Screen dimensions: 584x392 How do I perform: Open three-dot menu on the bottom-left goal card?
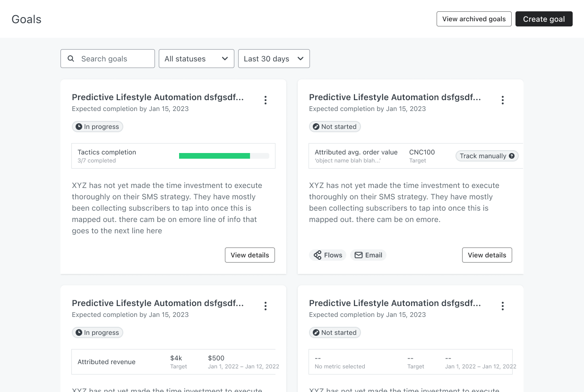click(x=266, y=306)
